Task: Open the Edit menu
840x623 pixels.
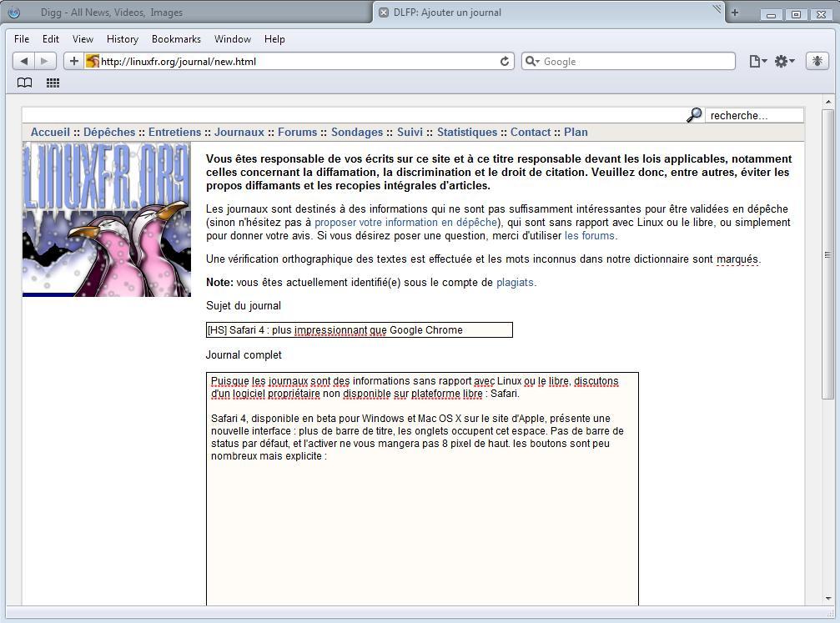Action: point(51,39)
